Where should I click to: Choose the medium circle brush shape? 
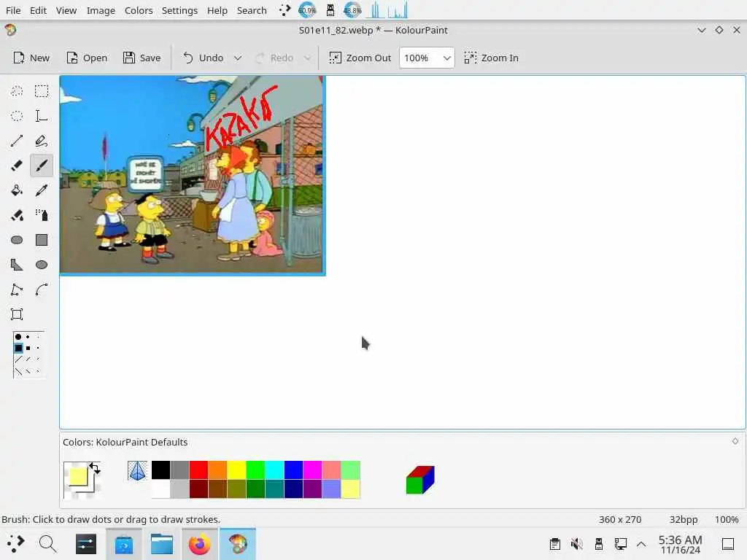pos(28,337)
